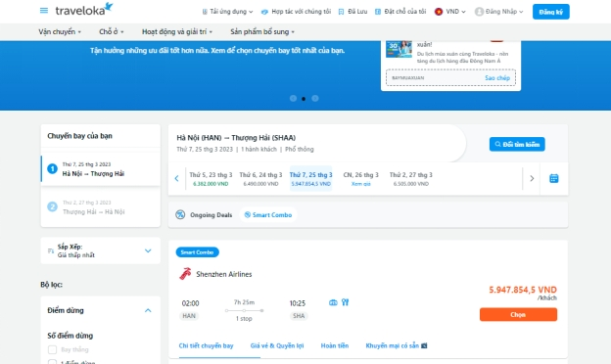The image size is (611, 364).
Task: Check the Bay thẳng checkbox
Action: click(52, 349)
